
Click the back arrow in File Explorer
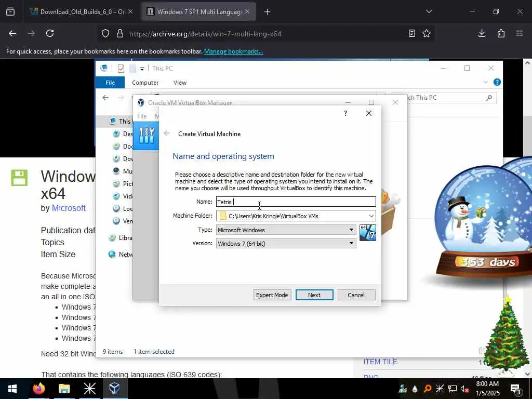(105, 98)
